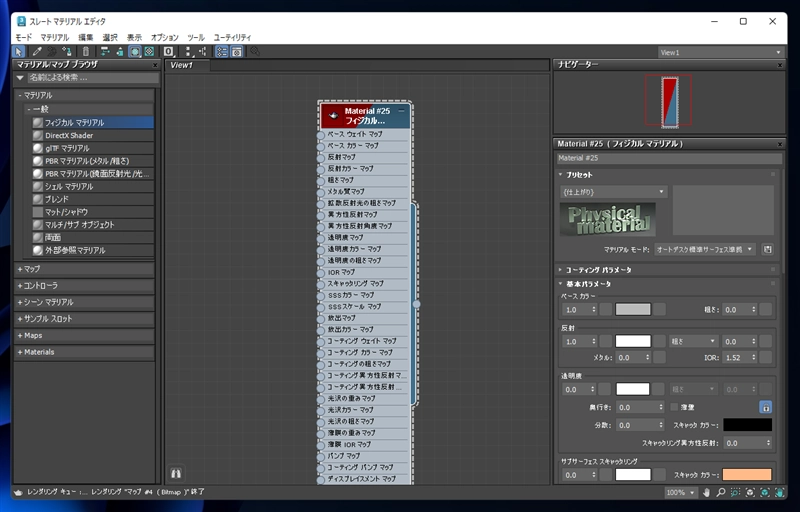This screenshot has width=800, height=512.
Task: Open the 100% zoom level dropdown
Action: pyautogui.click(x=680, y=493)
